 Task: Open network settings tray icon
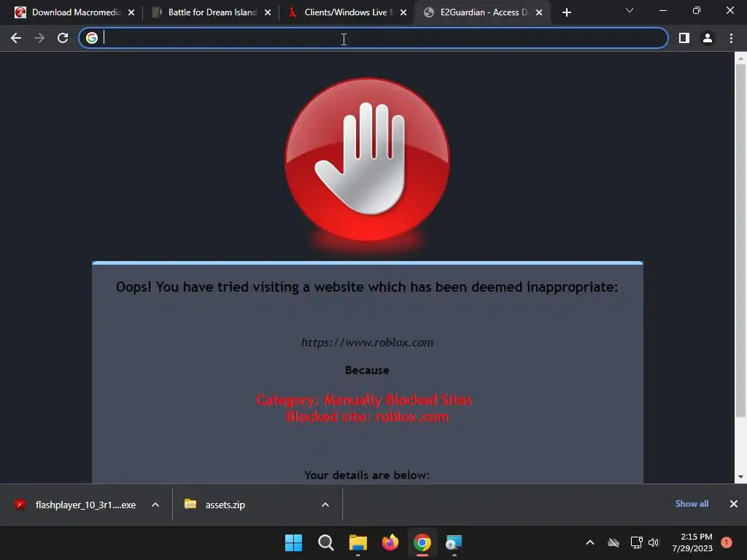(636, 542)
